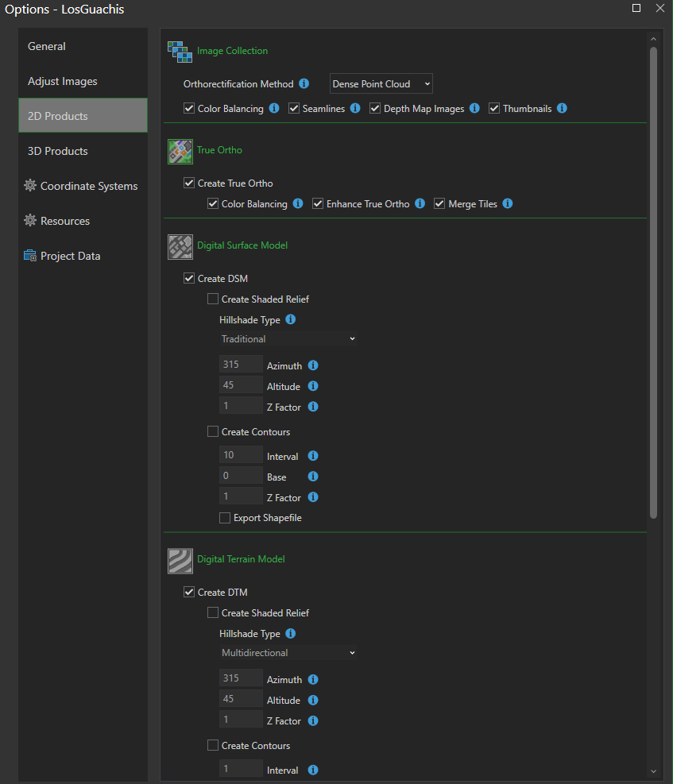This screenshot has width=673, height=784.
Task: Click the Digital Terrain Model section icon
Action: pos(180,560)
